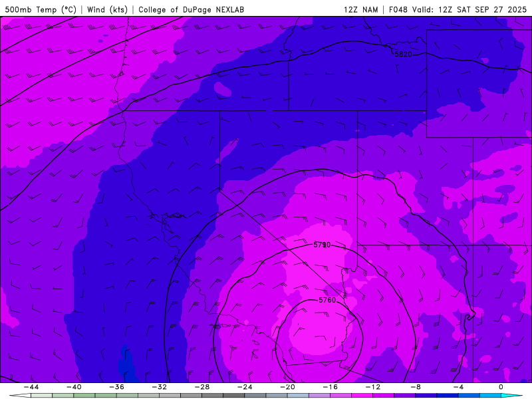Screen dimensions: 532x399
Task: Click the '500mb Temp (°C)' title text
Action: [x=41, y=9]
